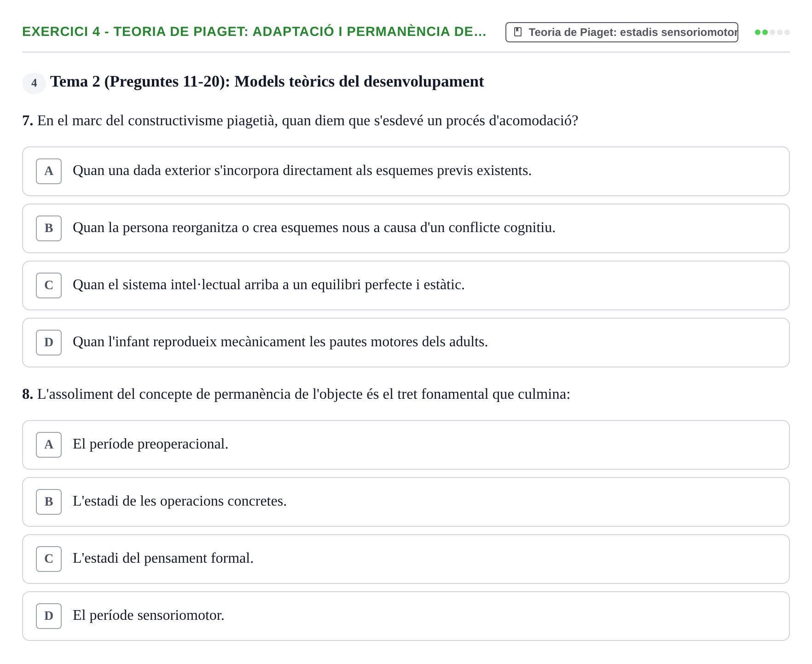Click the section number 4 badge
The height and width of the screenshot is (664, 812).
point(34,83)
